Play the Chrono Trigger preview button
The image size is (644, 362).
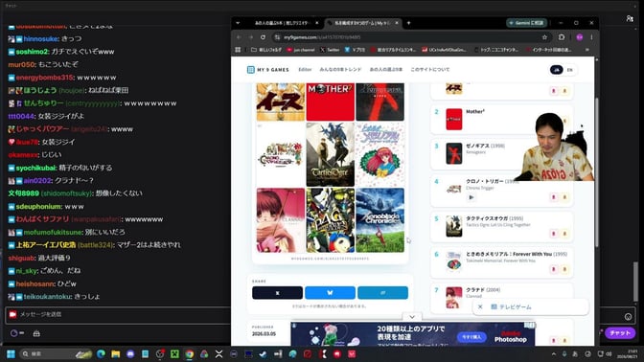[471, 197]
